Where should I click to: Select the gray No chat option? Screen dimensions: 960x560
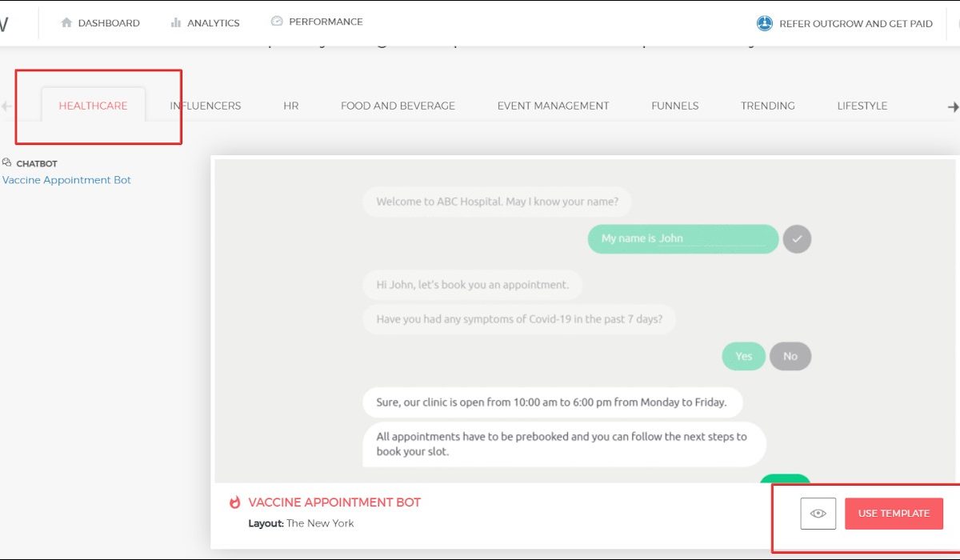click(x=790, y=356)
